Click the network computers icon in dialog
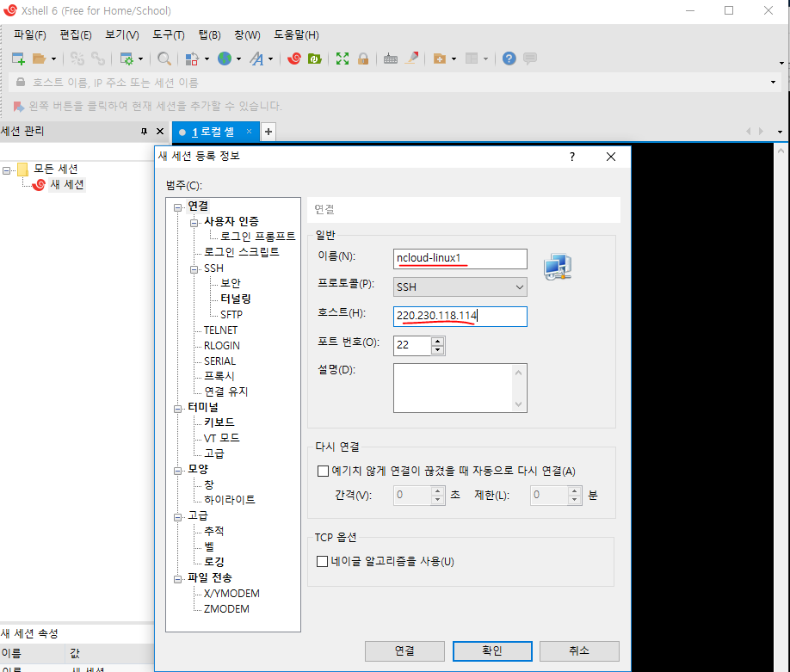Screen dimensions: 790x672 click(x=558, y=267)
